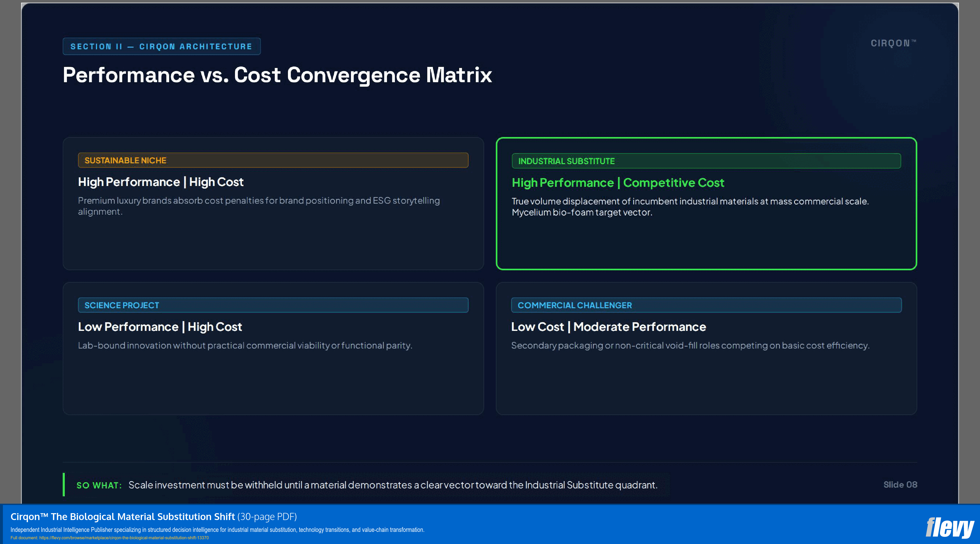980x544 pixels.
Task: Click the scale investment takeaway sentence
Action: (x=393, y=485)
